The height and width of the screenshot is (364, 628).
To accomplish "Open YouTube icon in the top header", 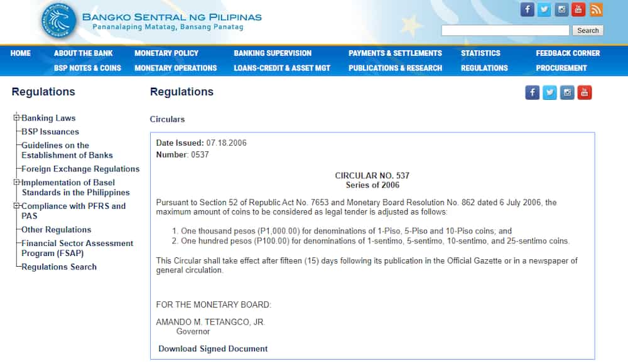I will (578, 9).
